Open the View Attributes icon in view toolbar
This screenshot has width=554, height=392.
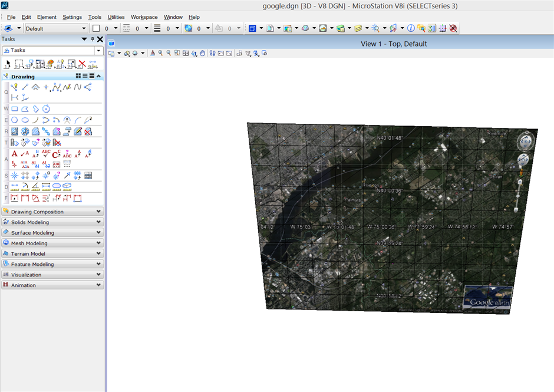111,53
